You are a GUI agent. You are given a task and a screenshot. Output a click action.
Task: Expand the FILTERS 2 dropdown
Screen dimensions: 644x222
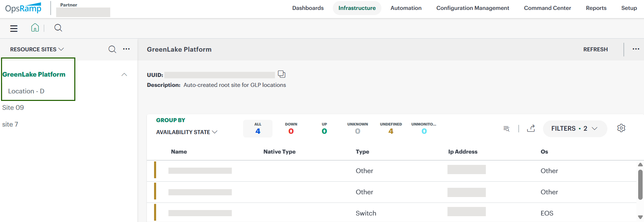[575, 129]
